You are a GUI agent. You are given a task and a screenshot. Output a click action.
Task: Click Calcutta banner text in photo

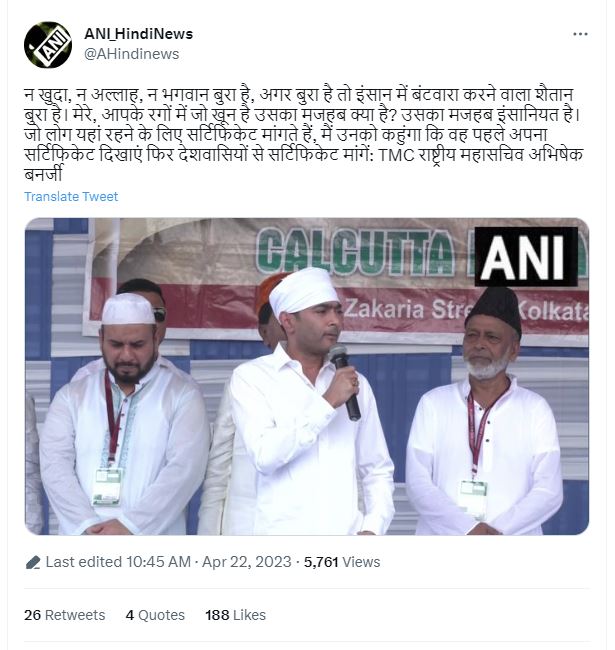(355, 253)
